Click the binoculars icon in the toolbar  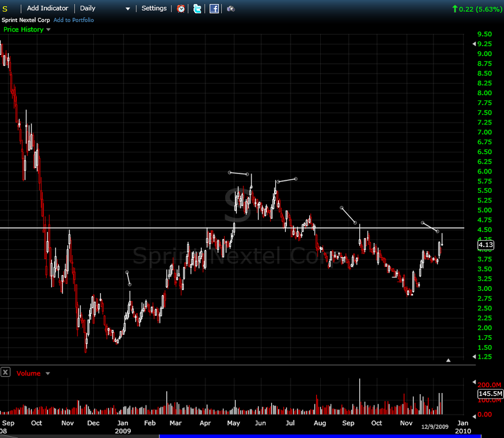click(x=231, y=9)
